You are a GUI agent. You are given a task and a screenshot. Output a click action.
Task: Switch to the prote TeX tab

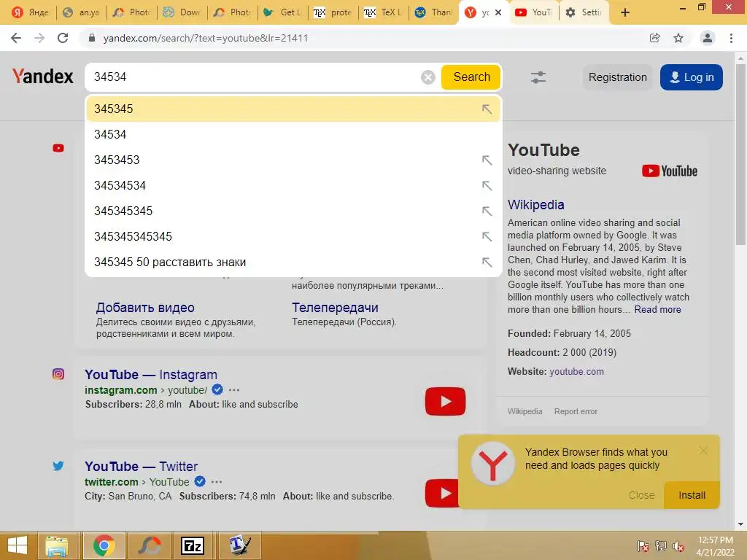pyautogui.click(x=333, y=12)
